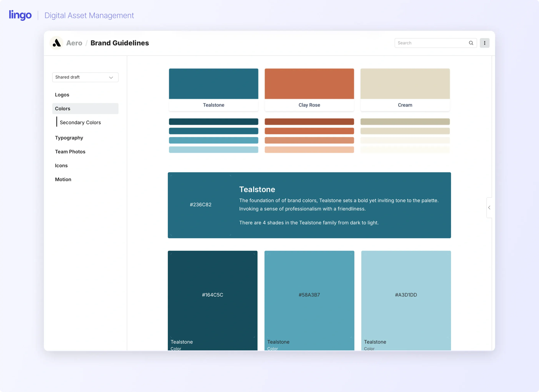This screenshot has height=392, width=539.
Task: Open the Logos section
Action: 62,95
